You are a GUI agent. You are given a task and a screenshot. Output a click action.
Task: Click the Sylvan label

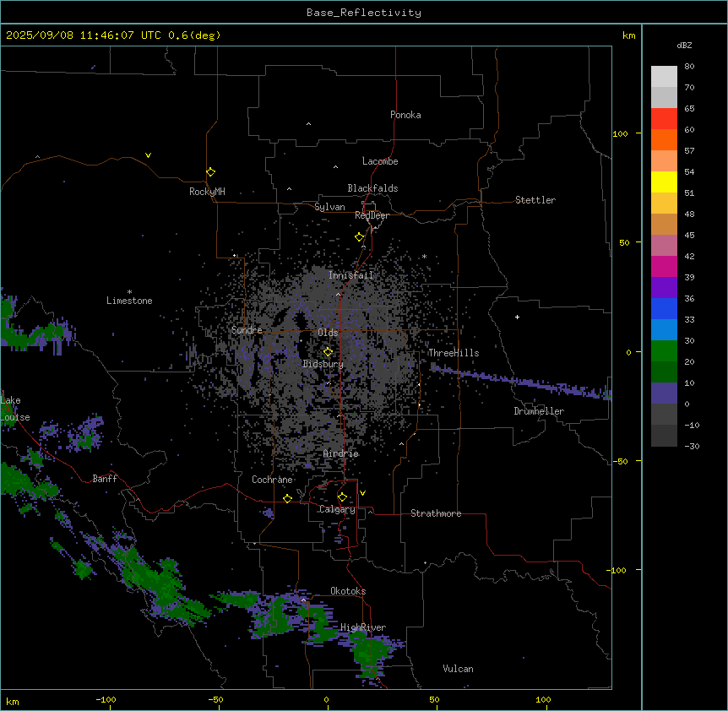click(x=329, y=207)
